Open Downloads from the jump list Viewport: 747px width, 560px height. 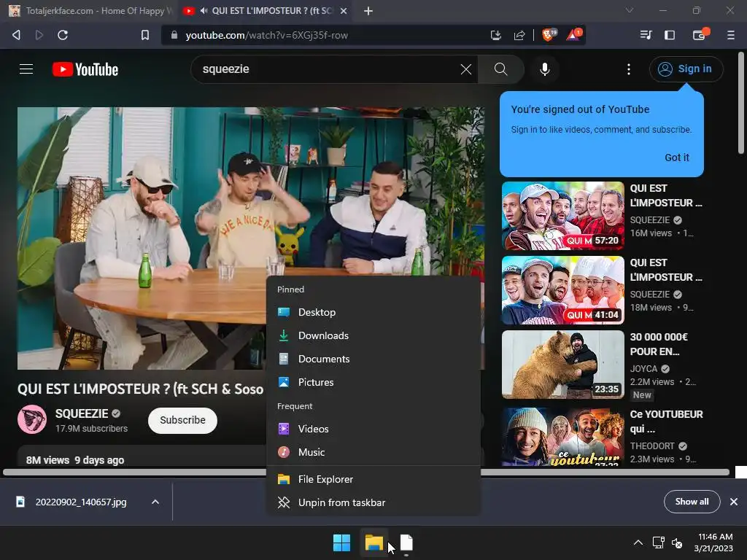[373, 335]
